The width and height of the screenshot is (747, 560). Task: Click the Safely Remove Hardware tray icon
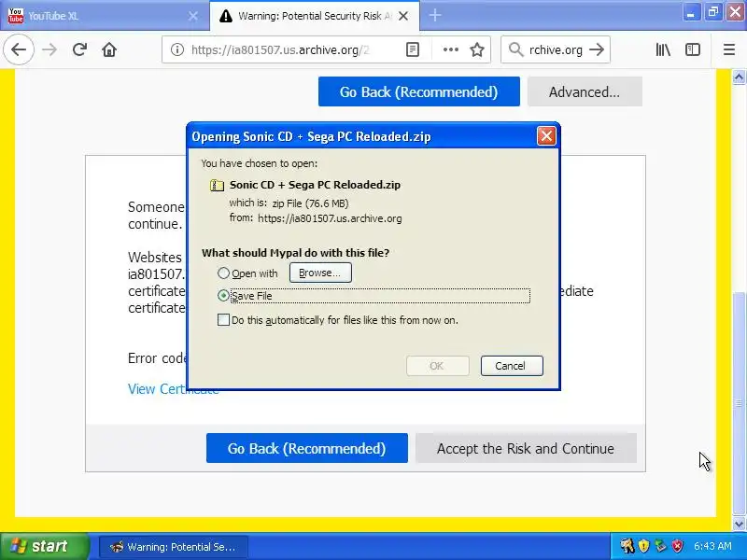(x=660, y=546)
